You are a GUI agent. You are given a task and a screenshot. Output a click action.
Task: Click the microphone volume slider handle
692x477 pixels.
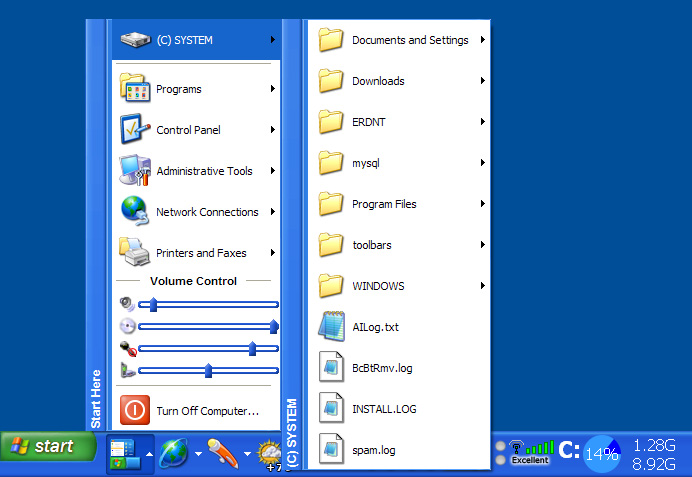pos(252,349)
